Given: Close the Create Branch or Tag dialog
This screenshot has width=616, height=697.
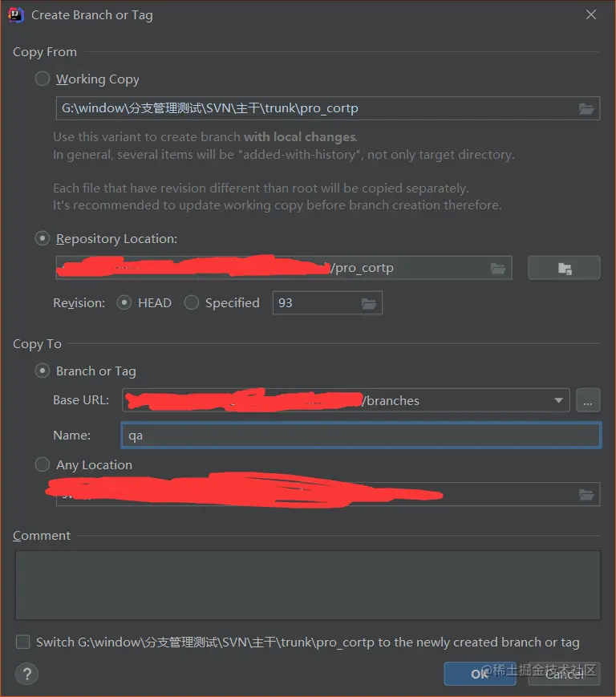Looking at the screenshot, I should click(x=591, y=14).
